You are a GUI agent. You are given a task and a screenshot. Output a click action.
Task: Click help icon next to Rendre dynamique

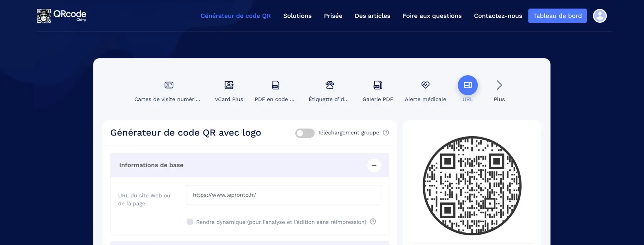(373, 221)
